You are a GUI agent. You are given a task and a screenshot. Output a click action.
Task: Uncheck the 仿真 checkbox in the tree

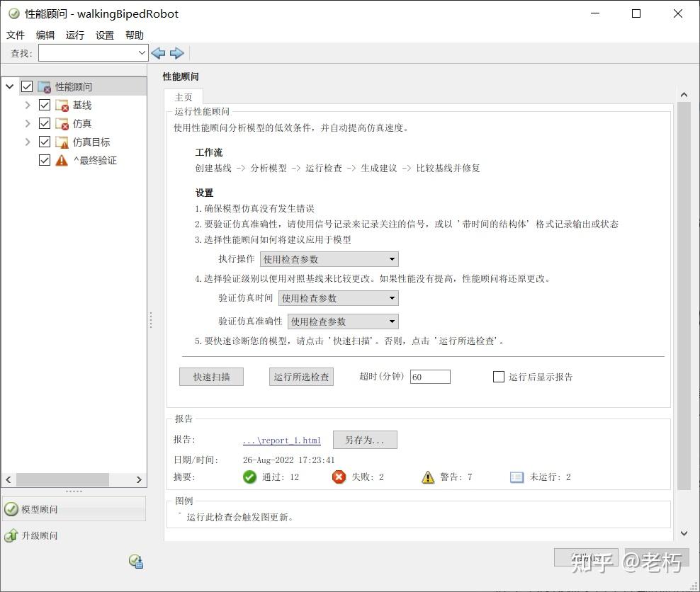pyautogui.click(x=45, y=123)
